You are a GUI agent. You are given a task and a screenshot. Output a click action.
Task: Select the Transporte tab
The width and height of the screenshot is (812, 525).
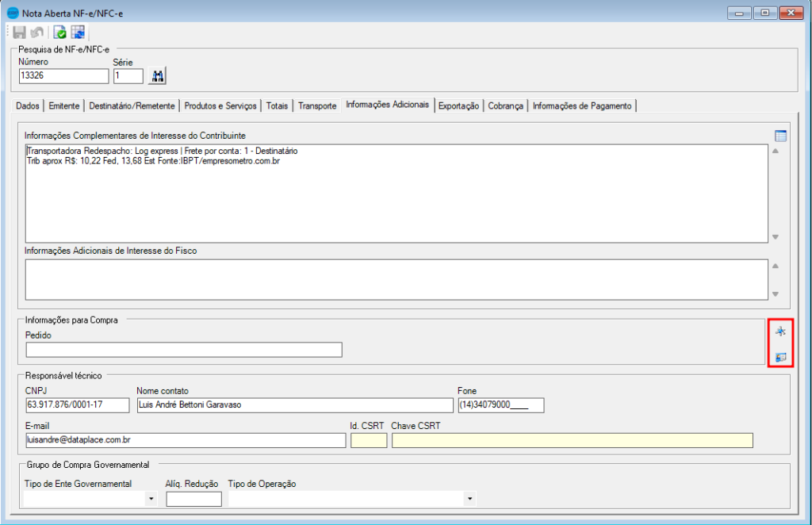(x=317, y=105)
